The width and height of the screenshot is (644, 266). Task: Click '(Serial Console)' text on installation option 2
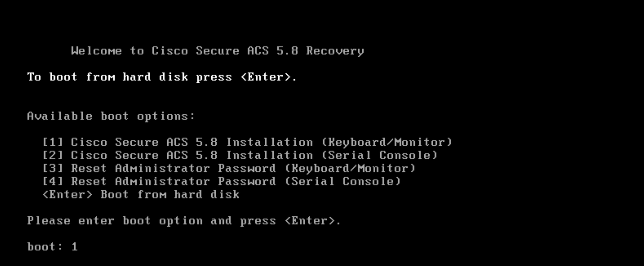pyautogui.click(x=380, y=155)
